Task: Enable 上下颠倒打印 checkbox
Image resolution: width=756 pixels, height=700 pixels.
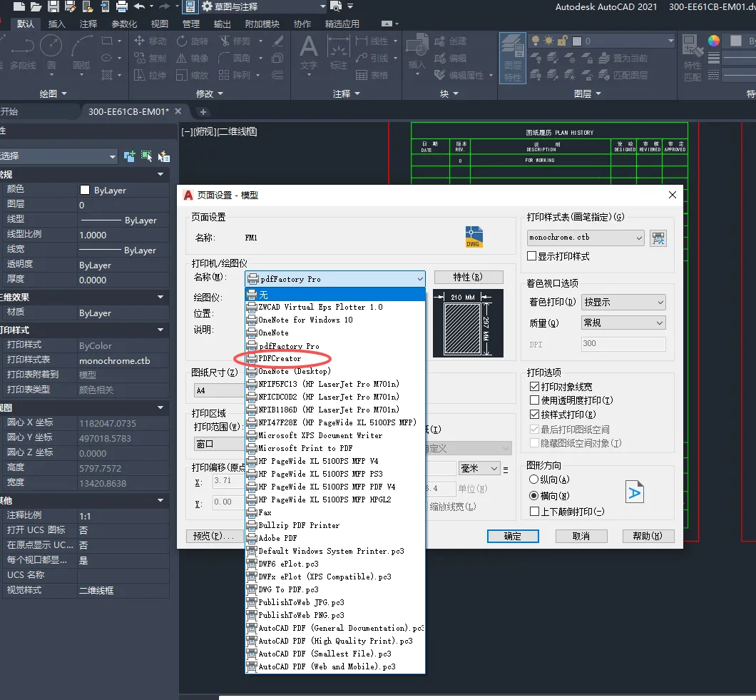Action: [x=534, y=511]
